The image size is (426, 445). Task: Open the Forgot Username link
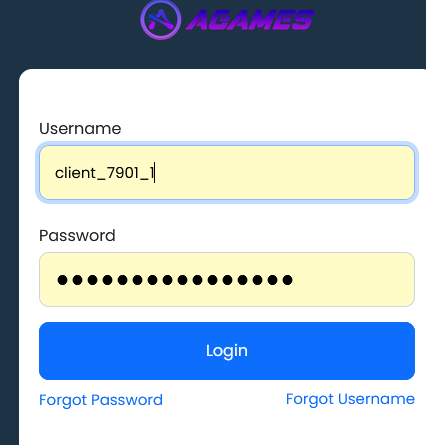[350, 399]
